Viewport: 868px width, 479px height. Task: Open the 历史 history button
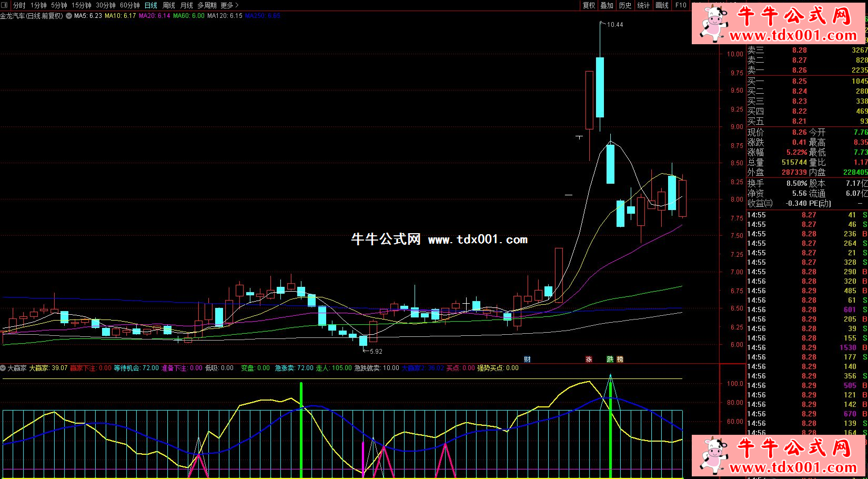(x=625, y=5)
